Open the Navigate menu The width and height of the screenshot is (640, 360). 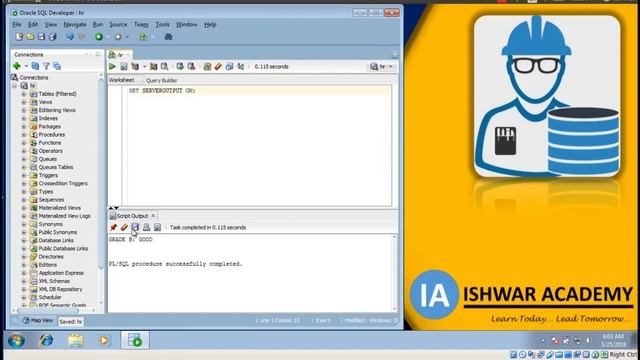tap(75, 24)
